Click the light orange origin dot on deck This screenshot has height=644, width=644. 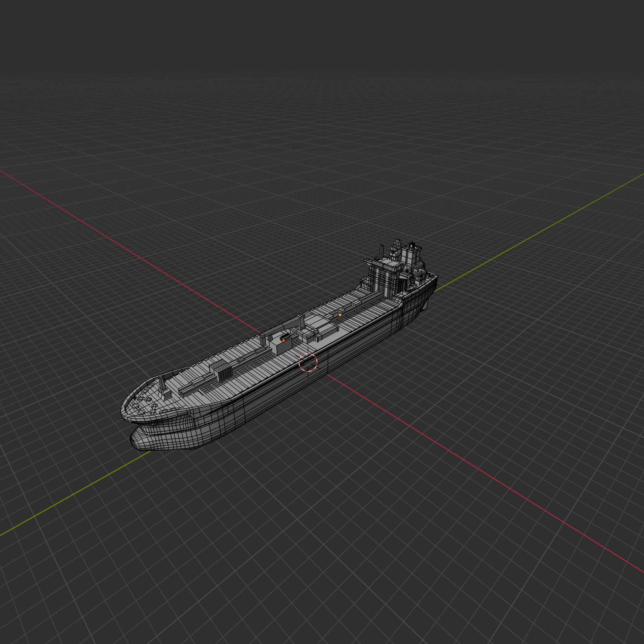(x=340, y=315)
